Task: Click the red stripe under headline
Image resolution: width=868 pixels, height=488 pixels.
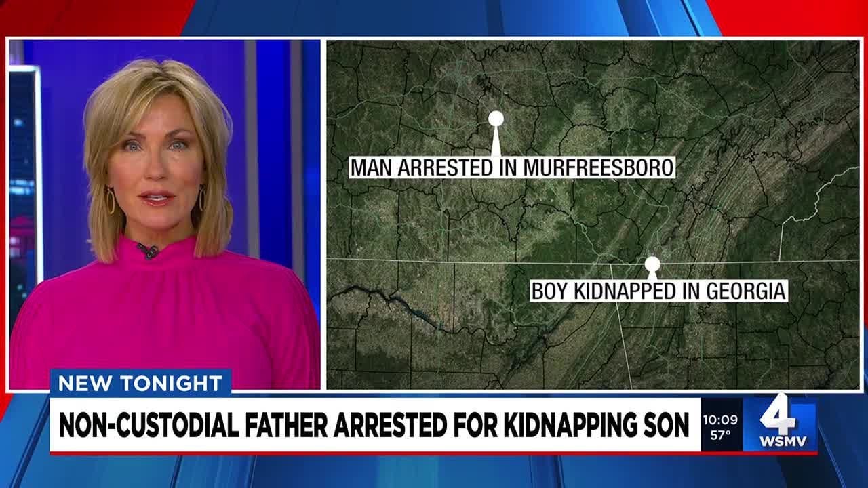Action: [434, 453]
